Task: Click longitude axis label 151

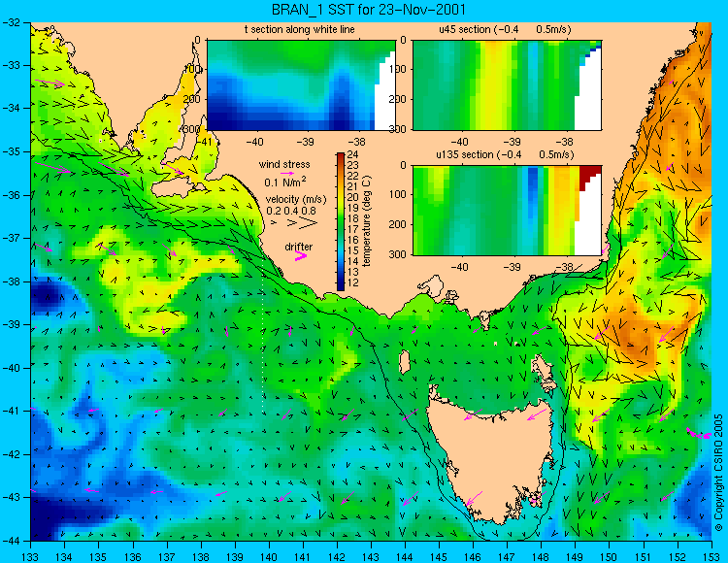Action: (643, 557)
